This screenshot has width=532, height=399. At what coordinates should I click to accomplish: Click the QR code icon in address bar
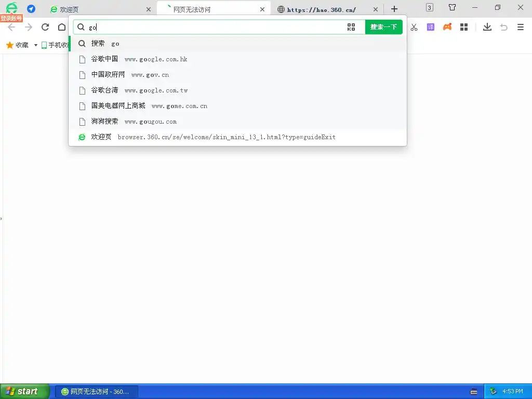351,27
